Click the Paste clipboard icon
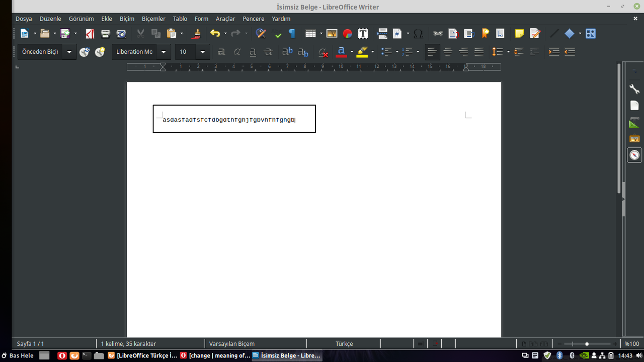Image resolution: width=644 pixels, height=362 pixels. 172,34
